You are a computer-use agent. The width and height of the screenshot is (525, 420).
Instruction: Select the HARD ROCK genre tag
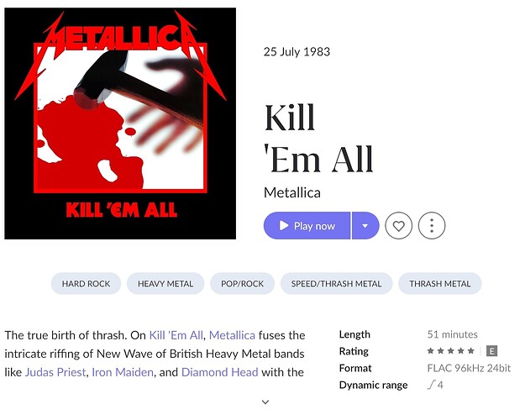(87, 284)
